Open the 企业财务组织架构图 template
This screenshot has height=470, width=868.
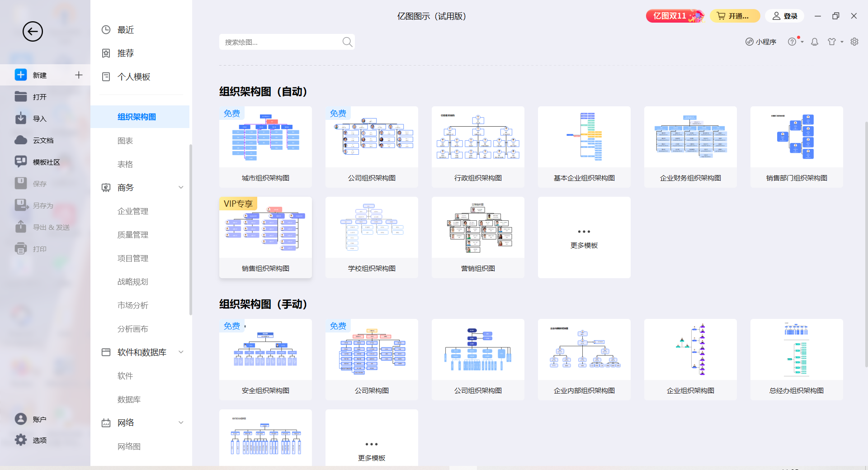pos(690,147)
